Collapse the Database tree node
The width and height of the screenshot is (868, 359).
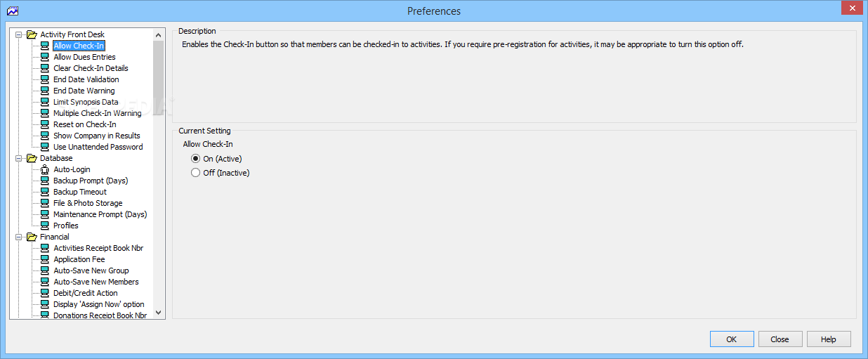coord(18,158)
